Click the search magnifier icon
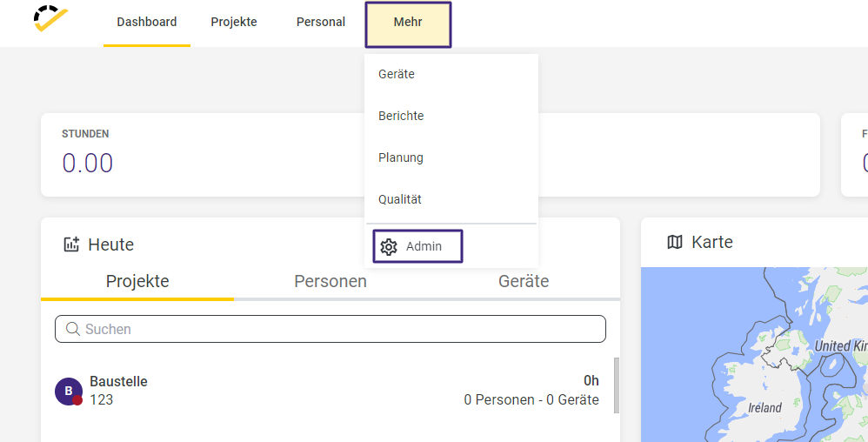This screenshot has width=868, height=442. 72,329
